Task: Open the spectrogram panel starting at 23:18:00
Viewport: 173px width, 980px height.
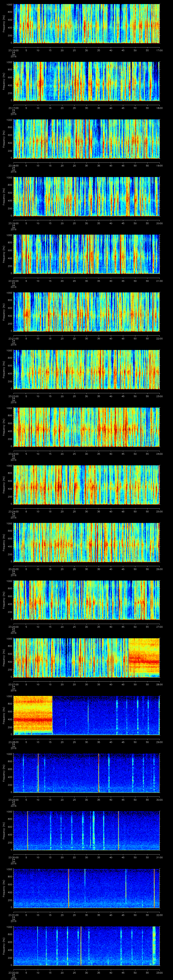Action: 86,139
